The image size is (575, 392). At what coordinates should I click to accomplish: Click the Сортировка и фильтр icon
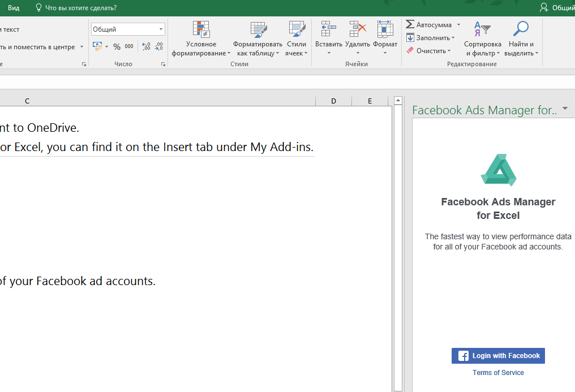tap(482, 29)
